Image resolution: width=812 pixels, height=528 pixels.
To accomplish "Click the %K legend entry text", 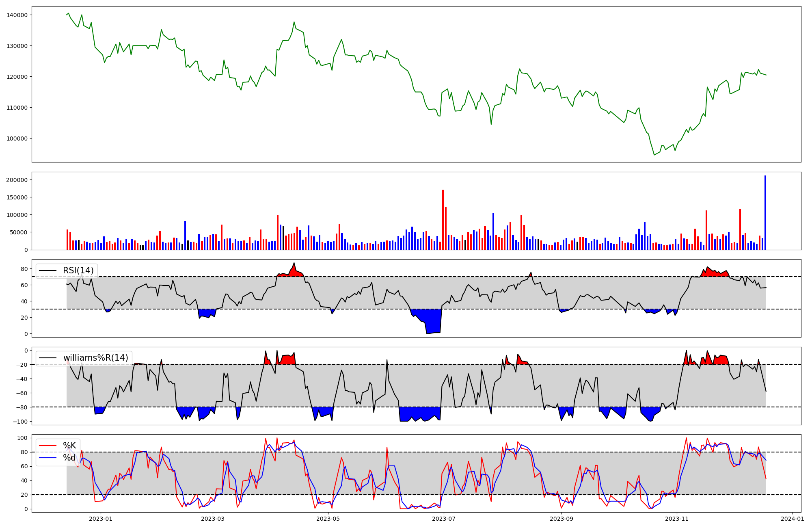I will [x=69, y=446].
